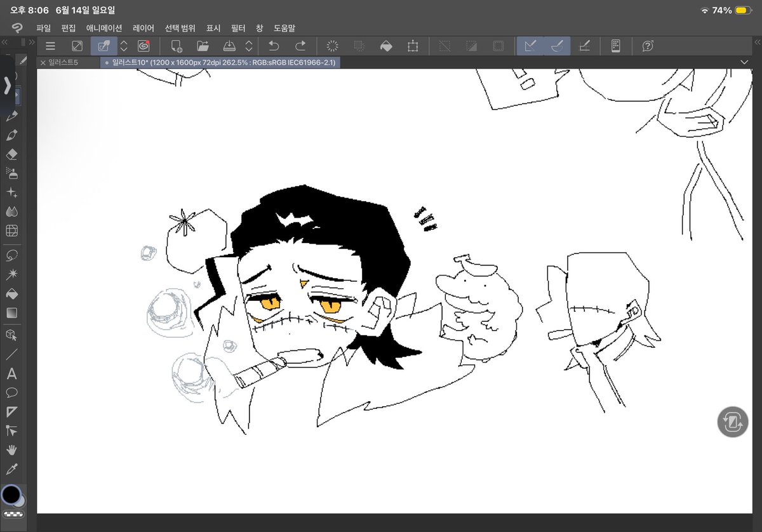The height and width of the screenshot is (532, 762).
Task: Toggle the touch gesture setting icon
Action: (x=104, y=46)
